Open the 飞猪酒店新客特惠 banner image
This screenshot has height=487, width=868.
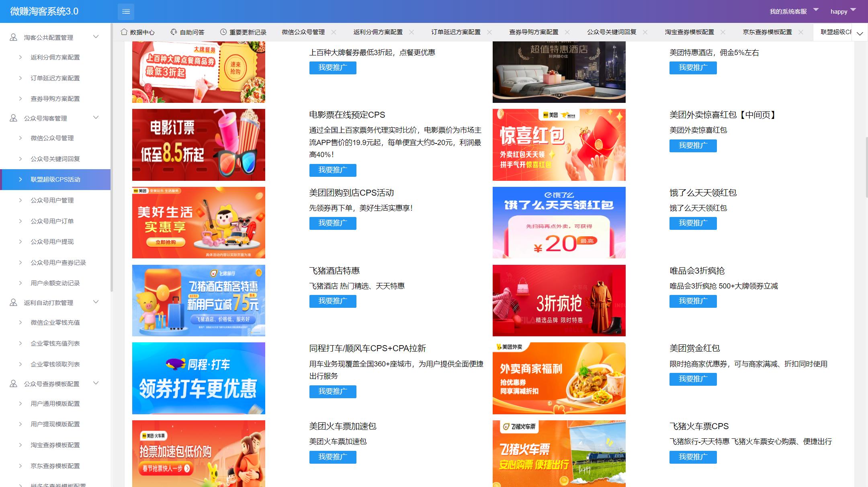point(199,301)
